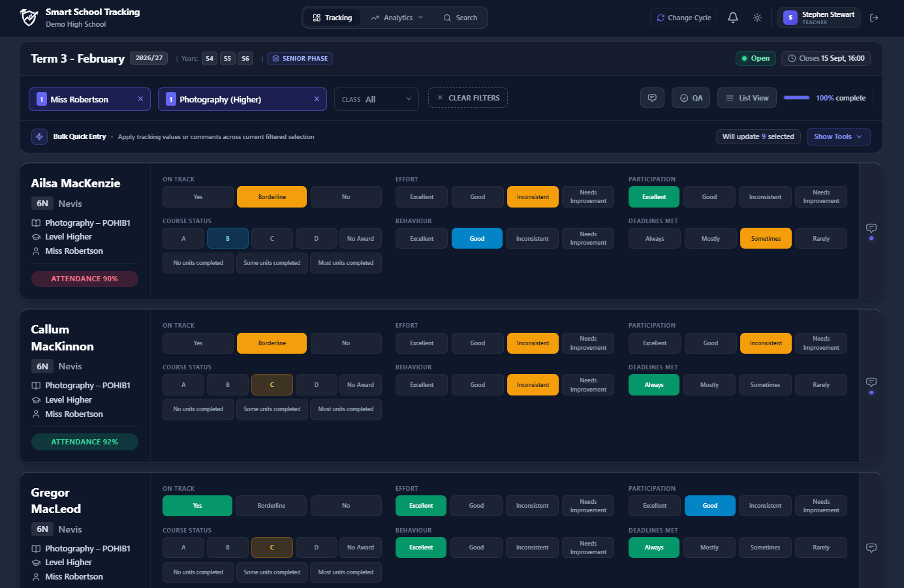Open Gregor MacLeod's comment icon
904x588 pixels.
(x=871, y=548)
